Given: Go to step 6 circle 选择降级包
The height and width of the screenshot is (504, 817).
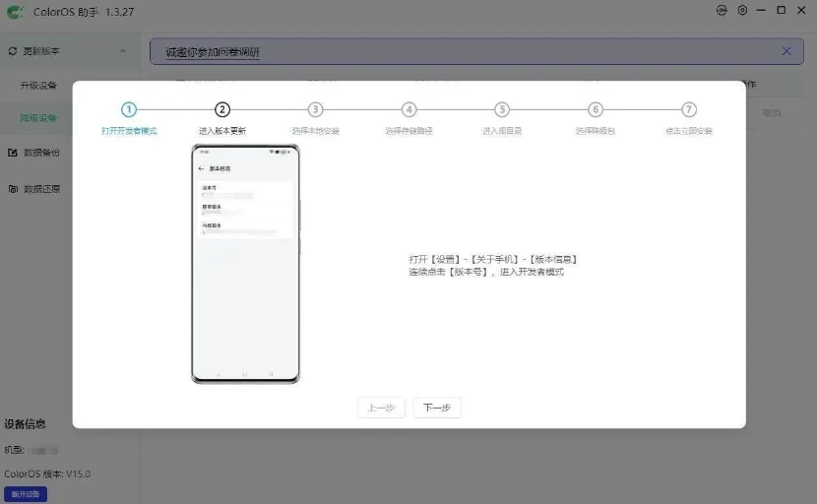Looking at the screenshot, I should [596, 109].
